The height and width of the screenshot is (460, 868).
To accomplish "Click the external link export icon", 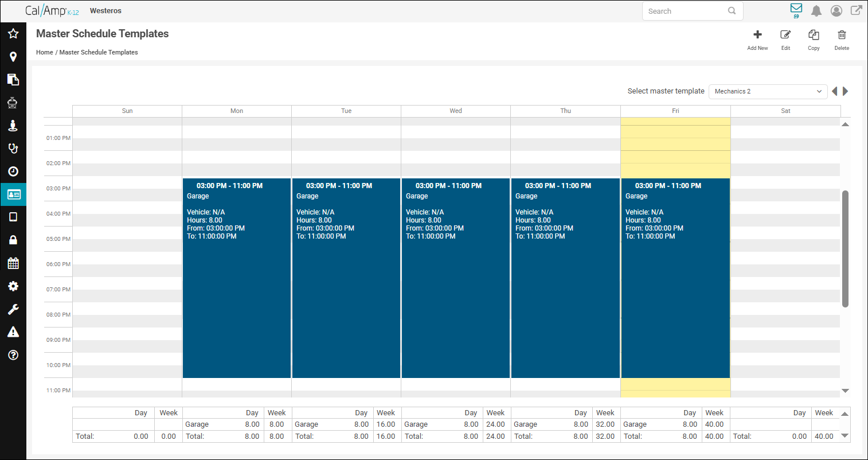I will 856,10.
